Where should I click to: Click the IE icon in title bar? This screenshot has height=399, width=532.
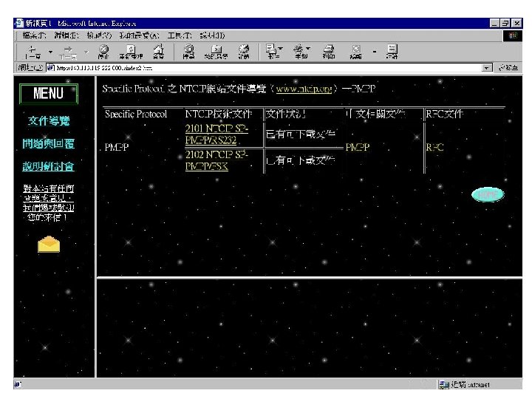tap(19, 23)
